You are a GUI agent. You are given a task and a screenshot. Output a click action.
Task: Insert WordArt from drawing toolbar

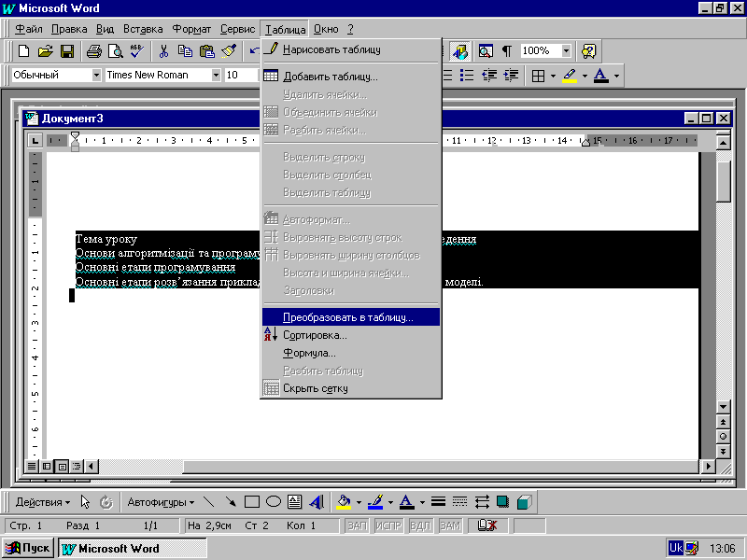(x=316, y=502)
